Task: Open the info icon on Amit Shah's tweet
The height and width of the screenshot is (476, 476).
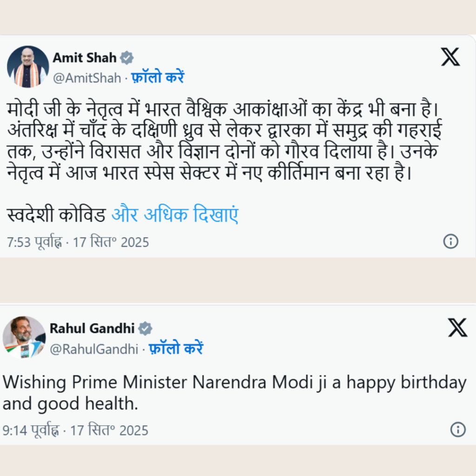Action: point(450,241)
